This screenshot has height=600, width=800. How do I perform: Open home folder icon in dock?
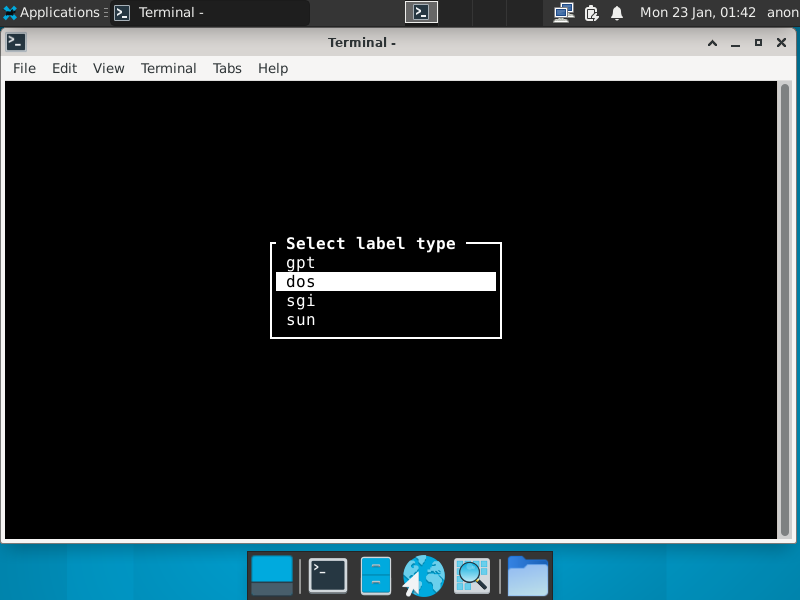coord(528,576)
